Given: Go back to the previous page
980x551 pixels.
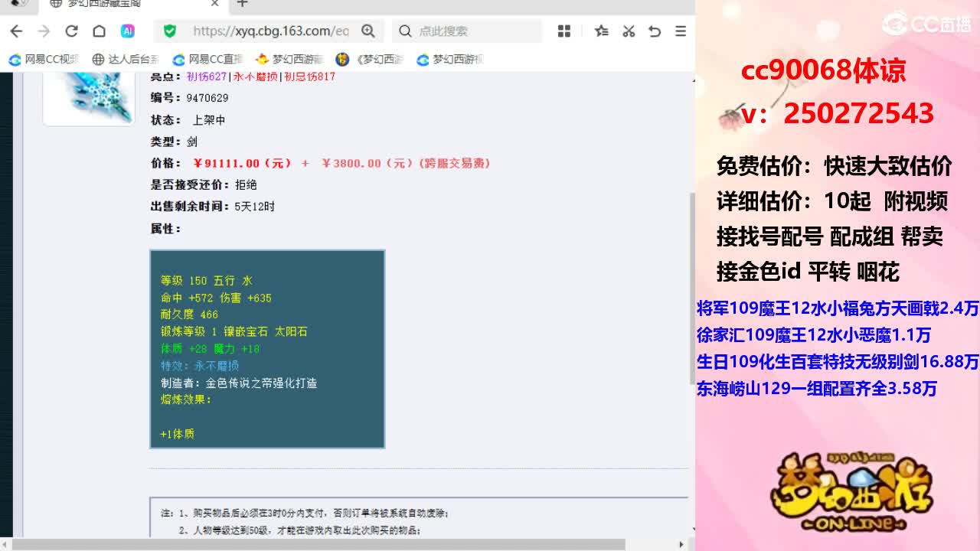Looking at the screenshot, I should click(x=16, y=31).
